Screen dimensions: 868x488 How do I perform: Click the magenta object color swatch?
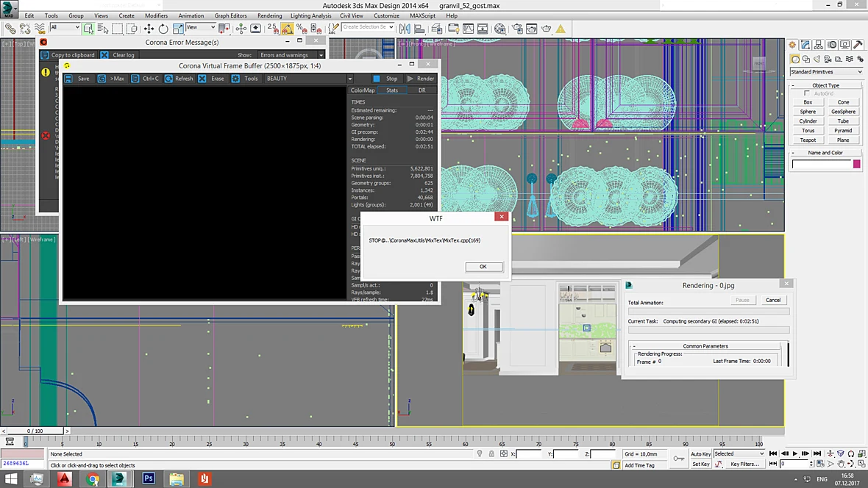tap(857, 164)
